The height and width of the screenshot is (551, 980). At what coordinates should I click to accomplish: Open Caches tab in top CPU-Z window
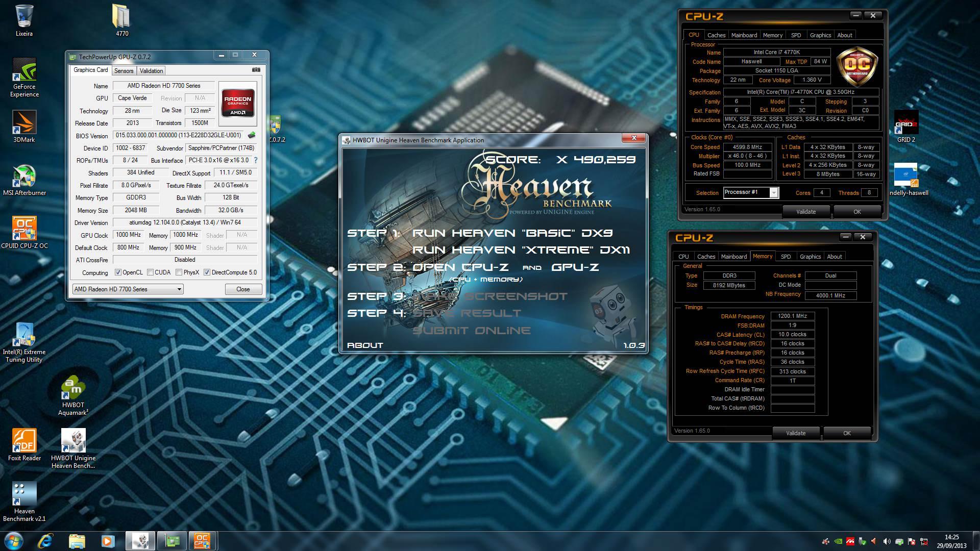(x=716, y=35)
